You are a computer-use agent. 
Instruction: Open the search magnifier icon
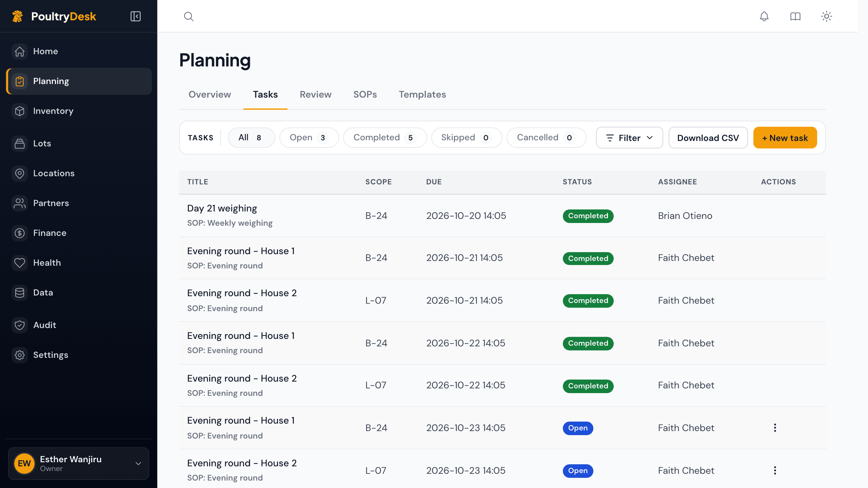coord(189,16)
